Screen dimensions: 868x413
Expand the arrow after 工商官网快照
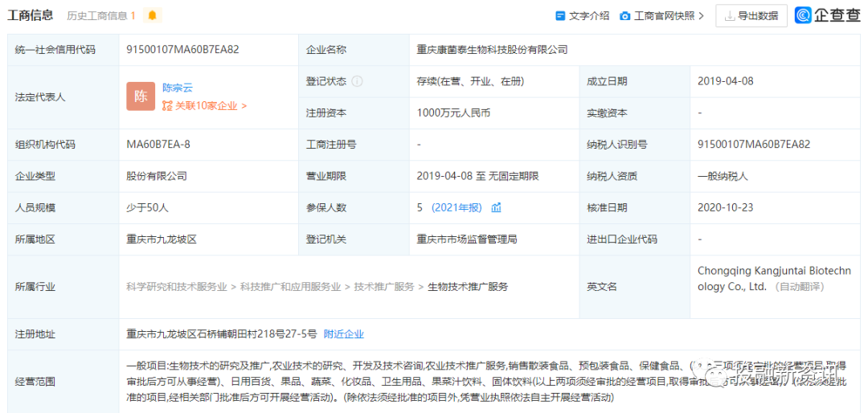tap(702, 16)
